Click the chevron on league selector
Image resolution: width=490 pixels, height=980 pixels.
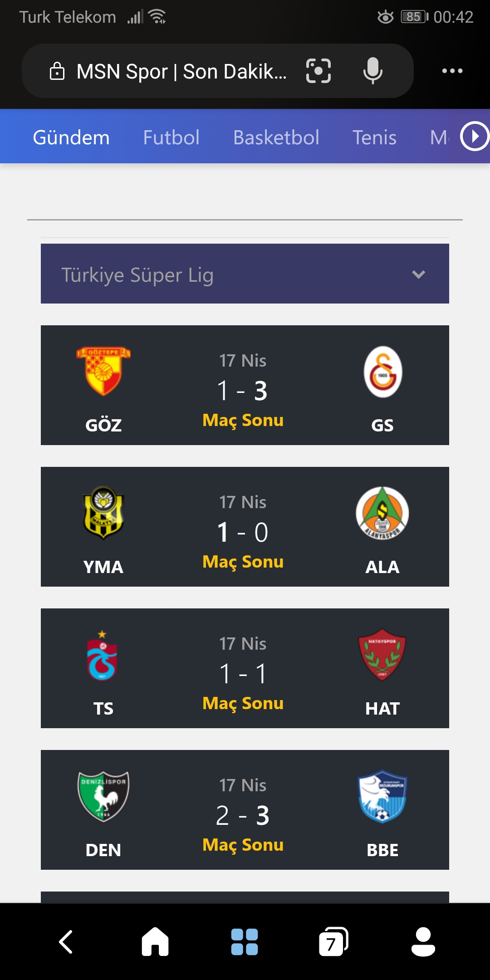(418, 274)
